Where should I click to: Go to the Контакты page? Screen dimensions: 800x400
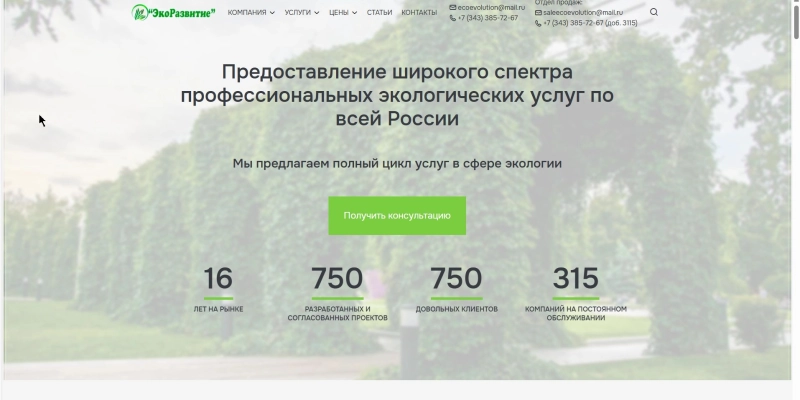pyautogui.click(x=419, y=13)
